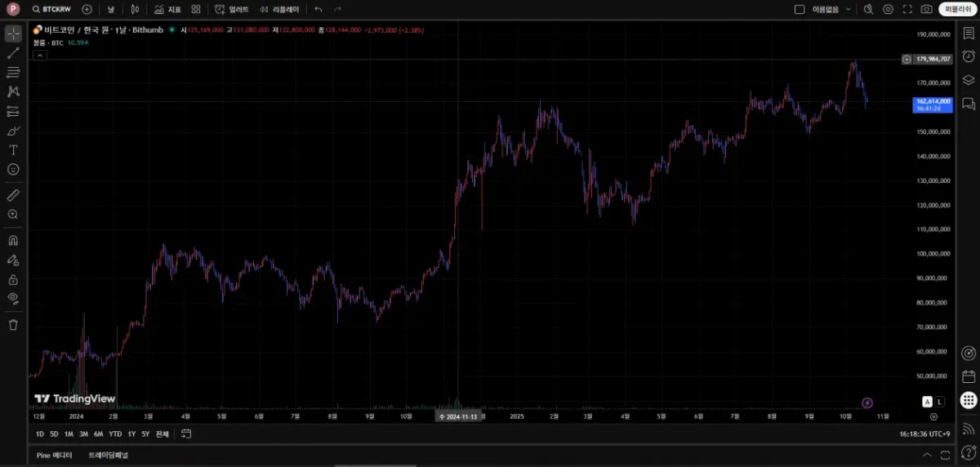980x467 pixels.
Task: Select the text annotation tool
Action: [x=13, y=149]
